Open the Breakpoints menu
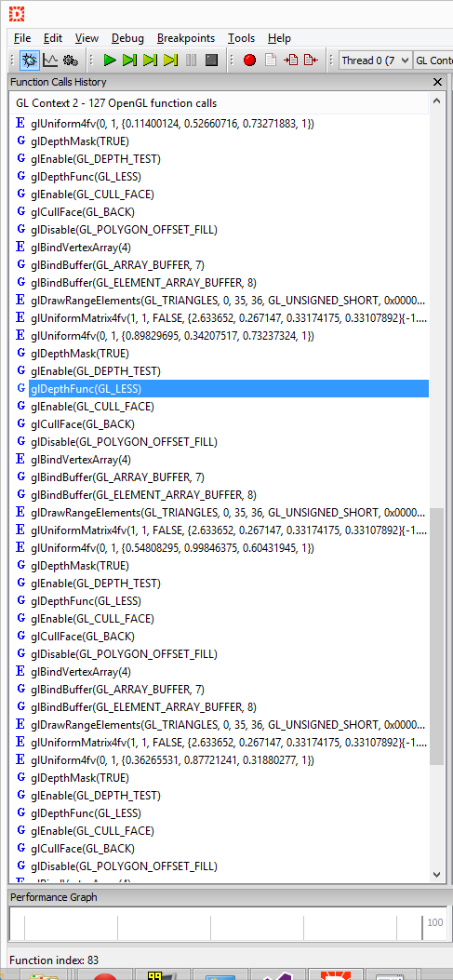The height and width of the screenshot is (980, 453). point(186,38)
